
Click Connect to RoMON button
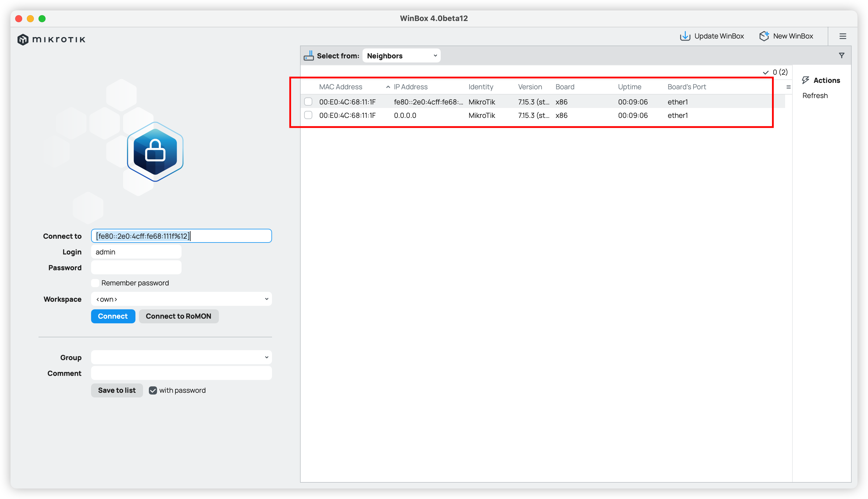[x=179, y=316]
